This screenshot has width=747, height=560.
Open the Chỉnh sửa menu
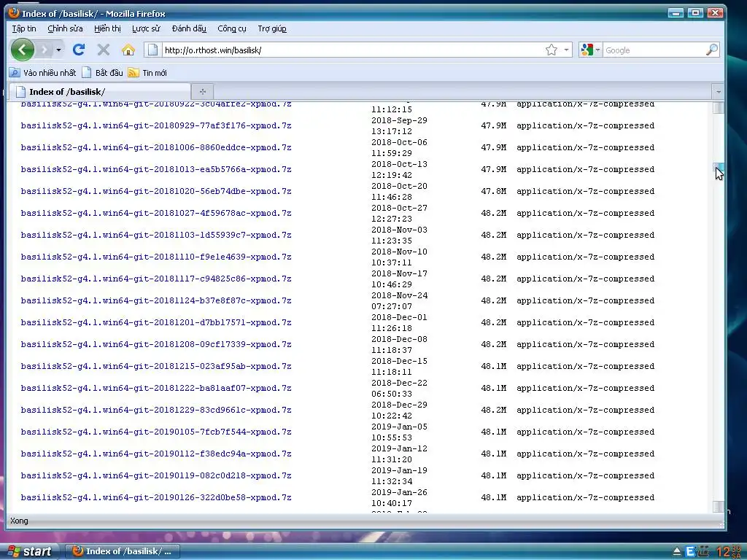coord(65,28)
